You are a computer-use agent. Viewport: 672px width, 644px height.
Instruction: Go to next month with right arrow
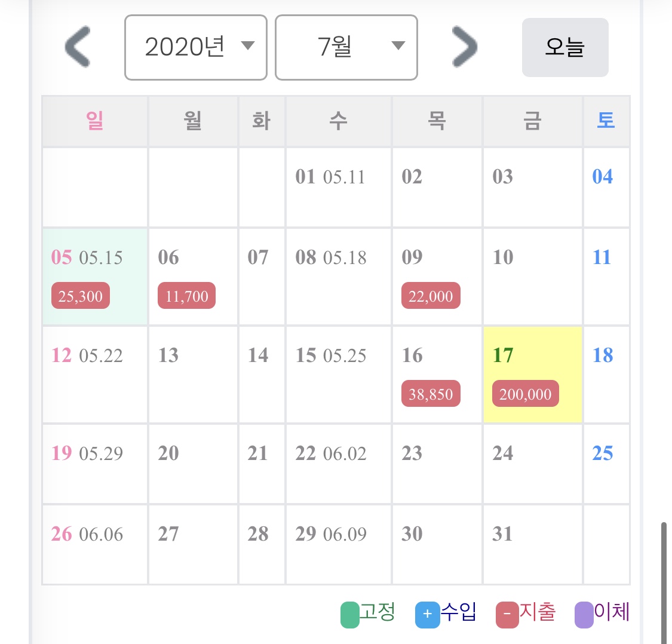[x=465, y=47]
